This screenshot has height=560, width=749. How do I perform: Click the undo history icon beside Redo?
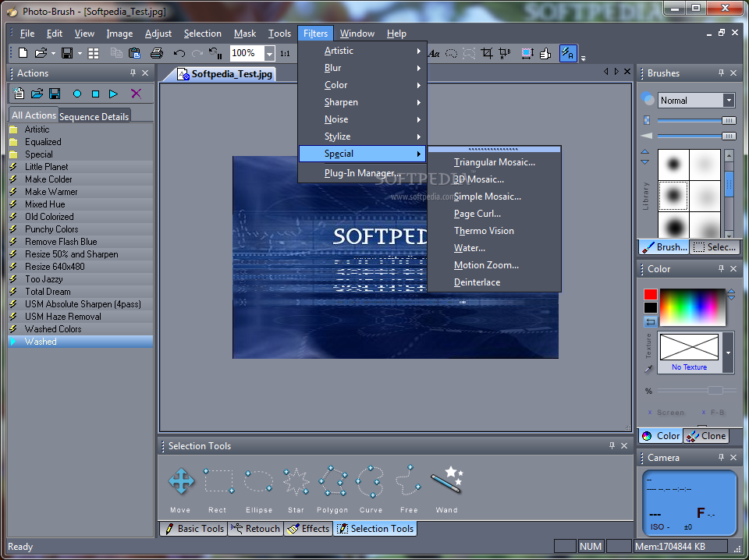tap(216, 53)
